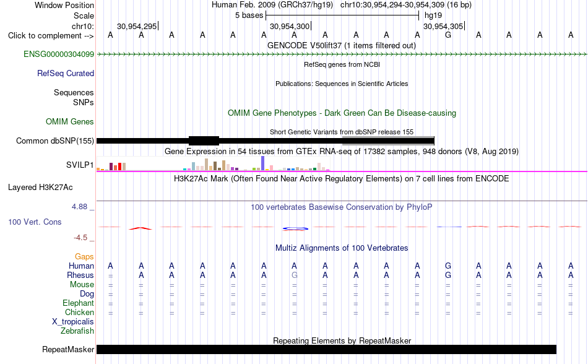Click the blue G base in Rhesus row

coord(447,275)
